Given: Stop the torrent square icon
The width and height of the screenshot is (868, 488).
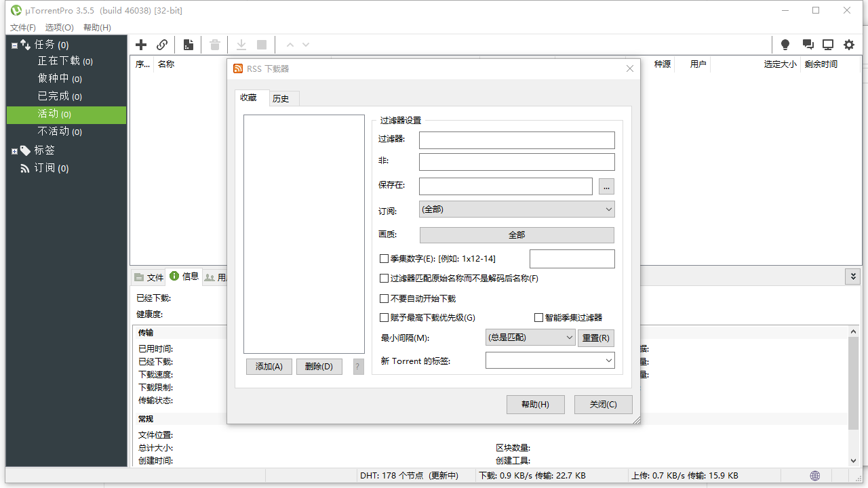Looking at the screenshot, I should (x=262, y=45).
